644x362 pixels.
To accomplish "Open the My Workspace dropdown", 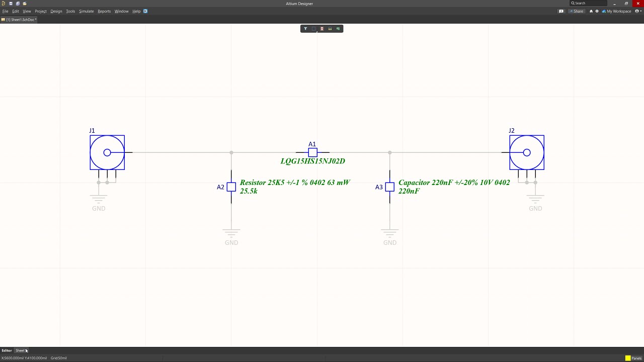I will [618, 11].
